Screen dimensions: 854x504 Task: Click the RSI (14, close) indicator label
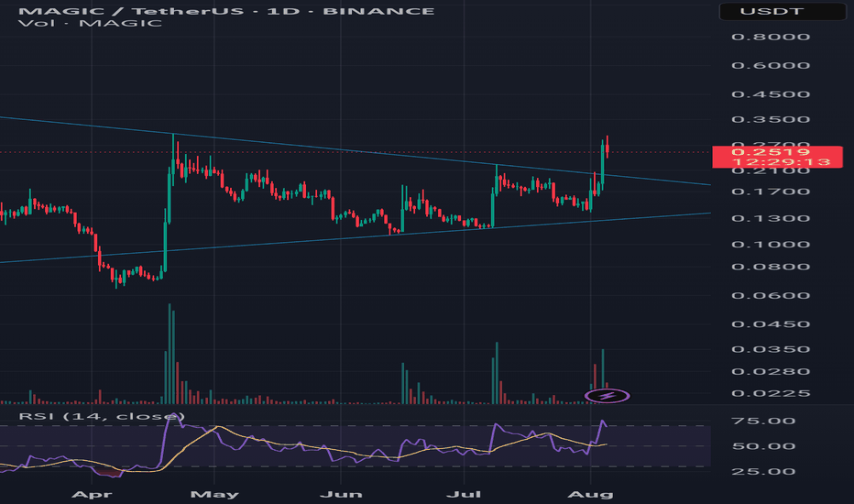[x=102, y=417]
